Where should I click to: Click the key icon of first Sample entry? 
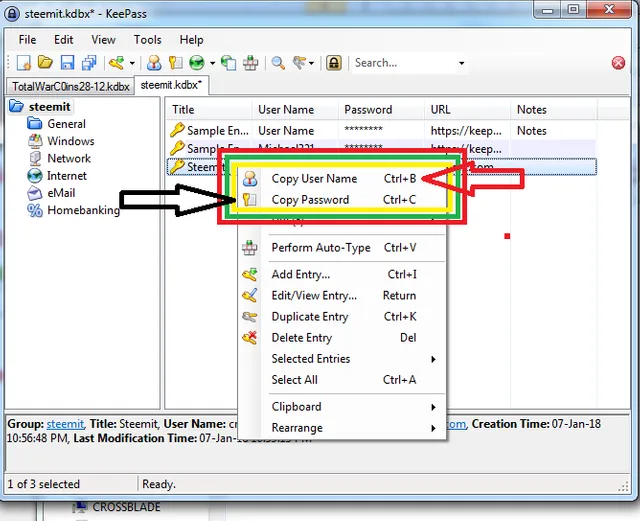tap(177, 130)
